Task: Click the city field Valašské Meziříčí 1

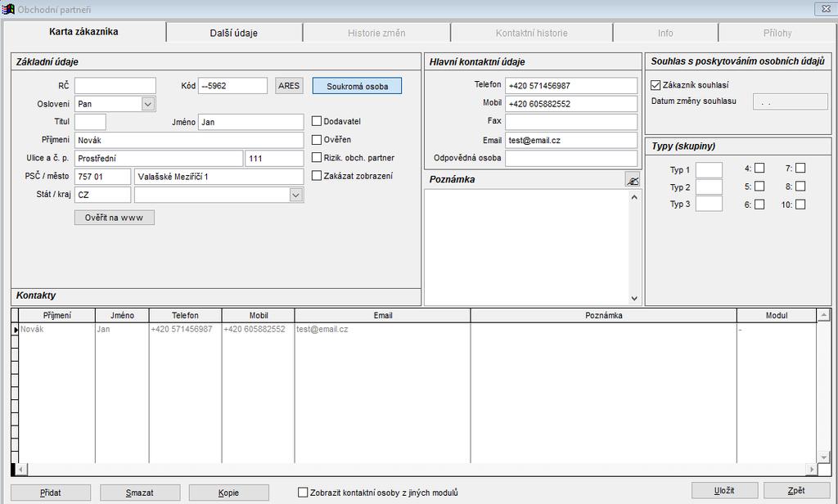Action: coord(219,177)
